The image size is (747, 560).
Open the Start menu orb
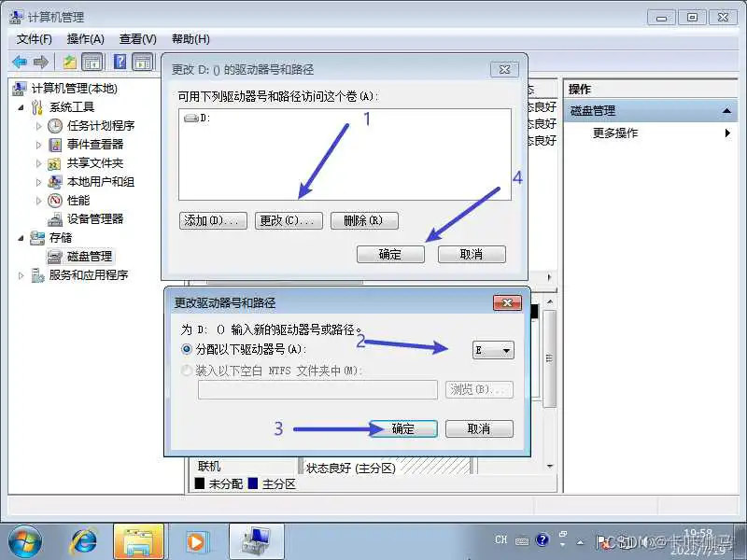coord(25,540)
